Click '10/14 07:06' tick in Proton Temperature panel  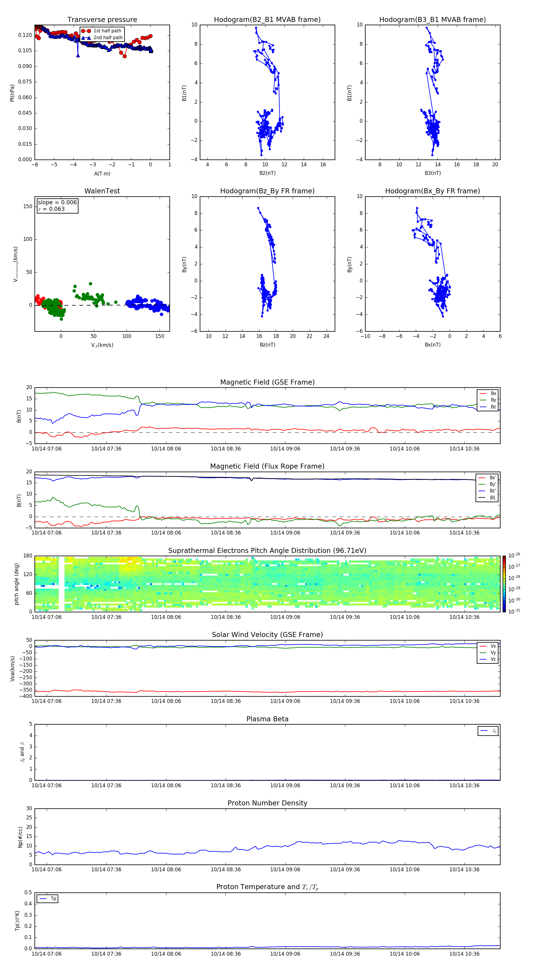(x=46, y=954)
